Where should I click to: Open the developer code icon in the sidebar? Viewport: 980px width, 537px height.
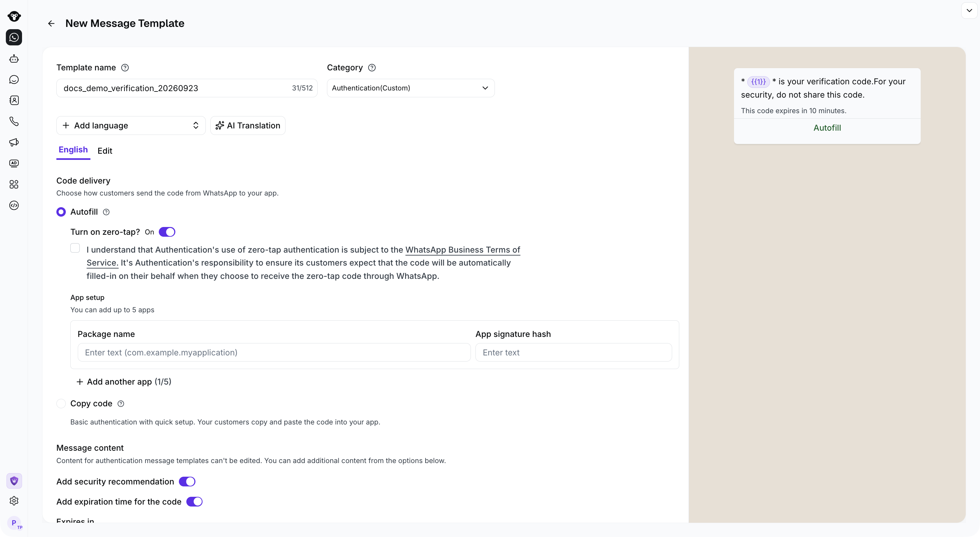click(14, 206)
